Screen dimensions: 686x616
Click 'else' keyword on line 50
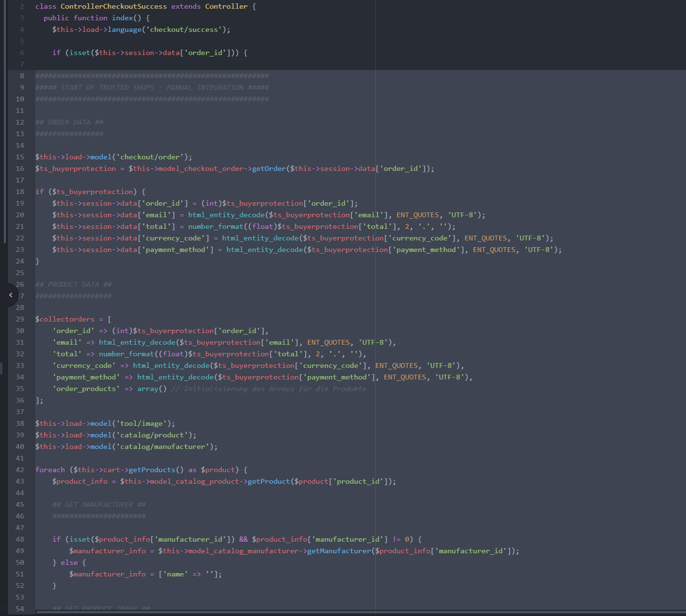[69, 562]
